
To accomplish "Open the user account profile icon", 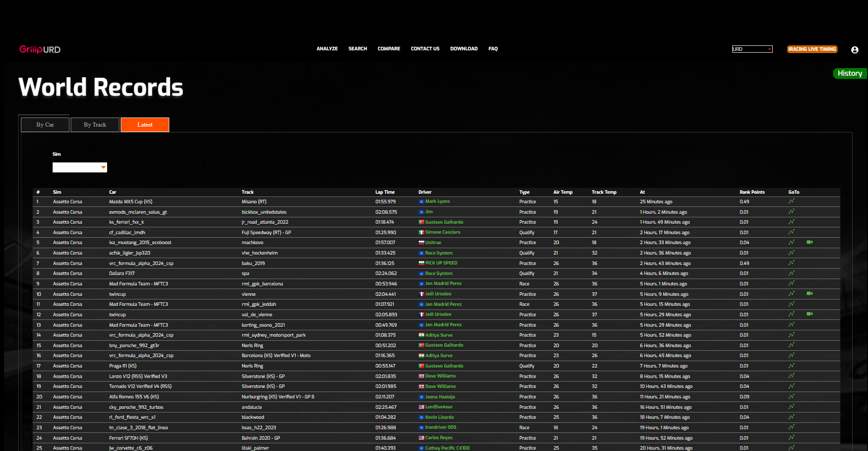I will (x=854, y=50).
